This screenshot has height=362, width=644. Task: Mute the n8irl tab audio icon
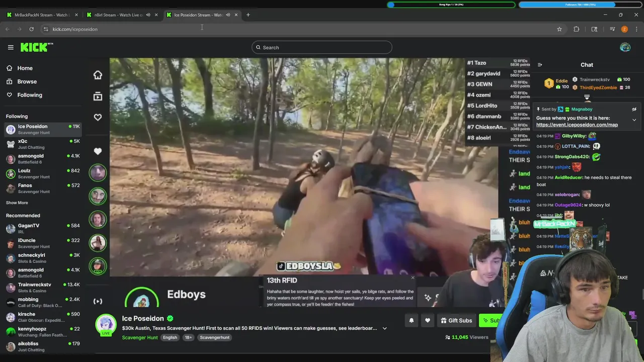pyautogui.click(x=148, y=15)
